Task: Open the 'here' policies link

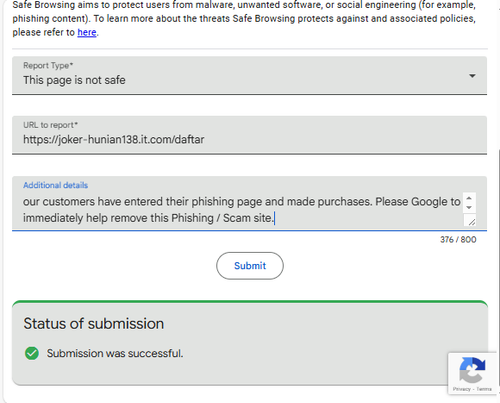Action: point(87,32)
